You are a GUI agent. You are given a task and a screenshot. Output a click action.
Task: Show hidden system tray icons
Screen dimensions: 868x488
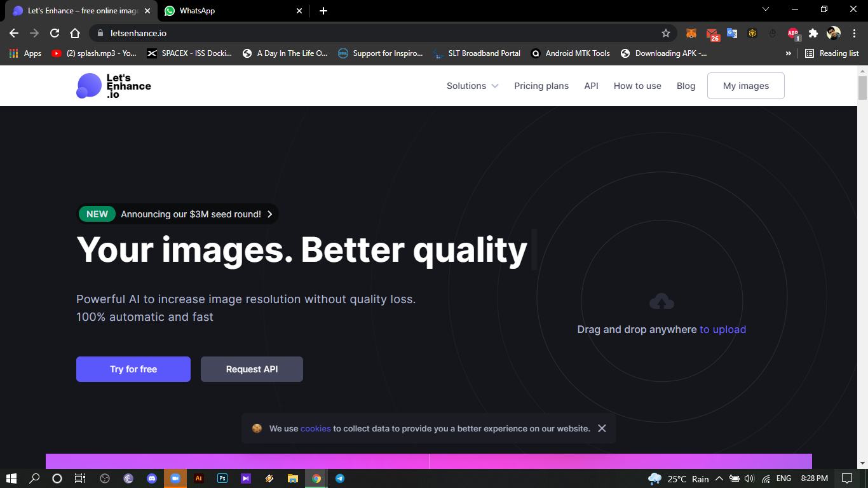[x=719, y=478]
